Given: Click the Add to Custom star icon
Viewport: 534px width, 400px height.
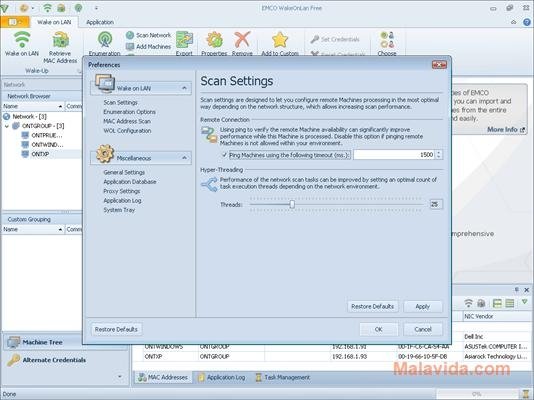Looking at the screenshot, I should (280, 40).
